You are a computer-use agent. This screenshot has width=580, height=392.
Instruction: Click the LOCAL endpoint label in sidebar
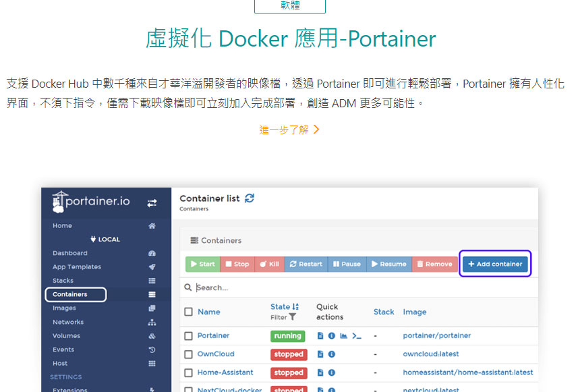tap(105, 240)
